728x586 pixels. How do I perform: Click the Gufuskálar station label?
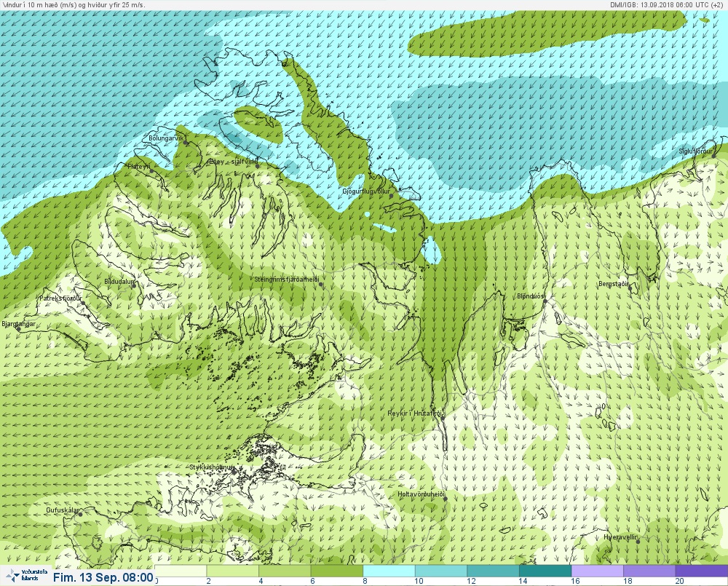pos(63,510)
